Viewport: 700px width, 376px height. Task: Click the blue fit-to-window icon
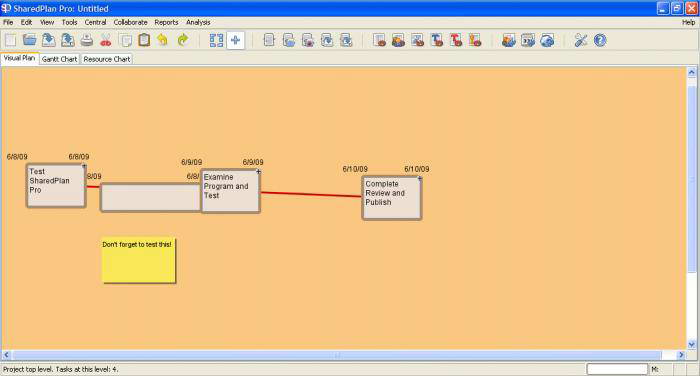(x=217, y=40)
